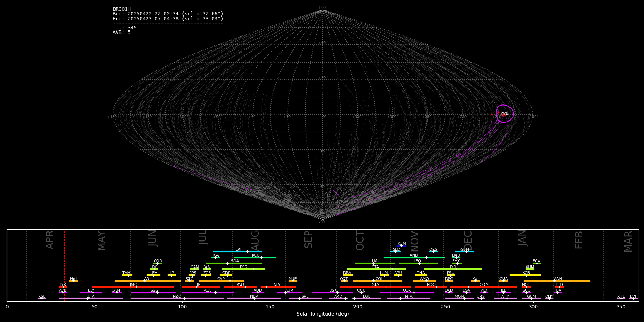
Task: Pick the KCG shower label
Action: pos(256,255)
